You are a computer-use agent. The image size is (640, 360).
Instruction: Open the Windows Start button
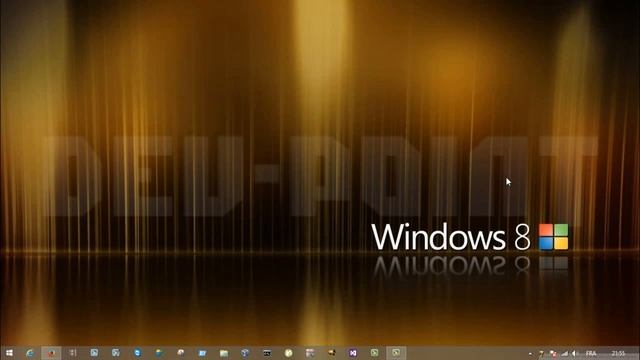(9, 353)
